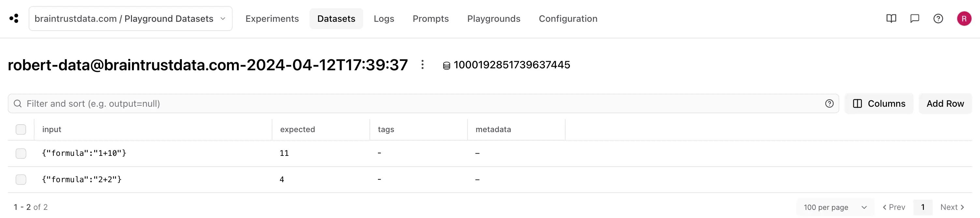The image size is (980, 218).
Task: Switch to the Playgrounds tab
Action: coord(494,19)
